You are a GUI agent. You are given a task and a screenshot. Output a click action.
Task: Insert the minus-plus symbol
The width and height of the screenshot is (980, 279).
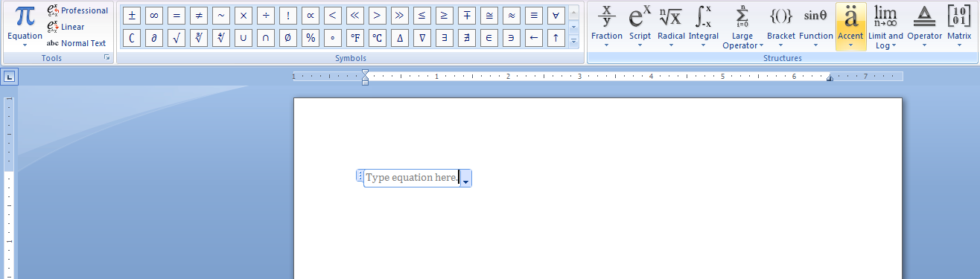pos(467,15)
